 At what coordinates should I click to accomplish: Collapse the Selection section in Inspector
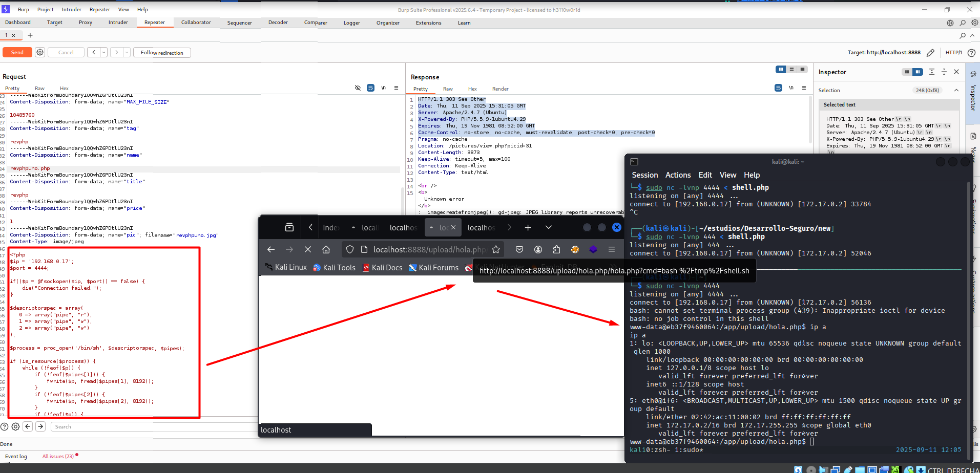click(x=956, y=91)
